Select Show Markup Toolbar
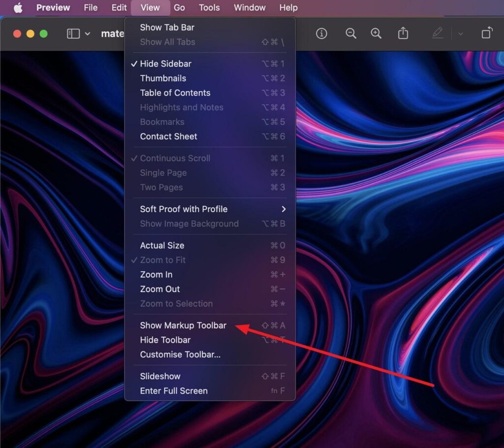Image resolution: width=504 pixels, height=448 pixels. tap(210, 325)
